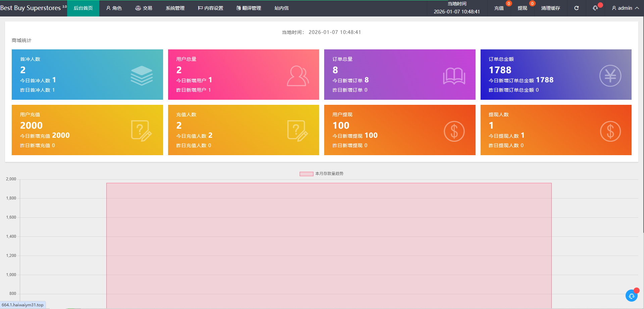The width and height of the screenshot is (644, 309).
Task: Click the 提现 link with badge
Action: click(x=522, y=8)
